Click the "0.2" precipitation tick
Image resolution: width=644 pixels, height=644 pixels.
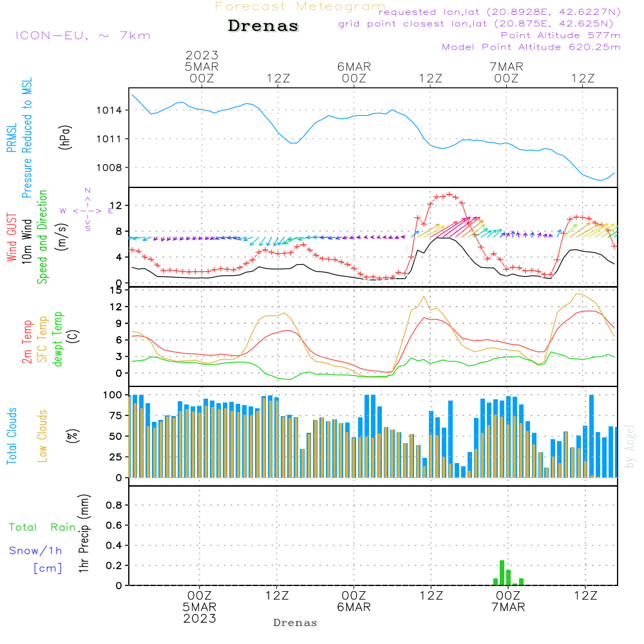114,566
